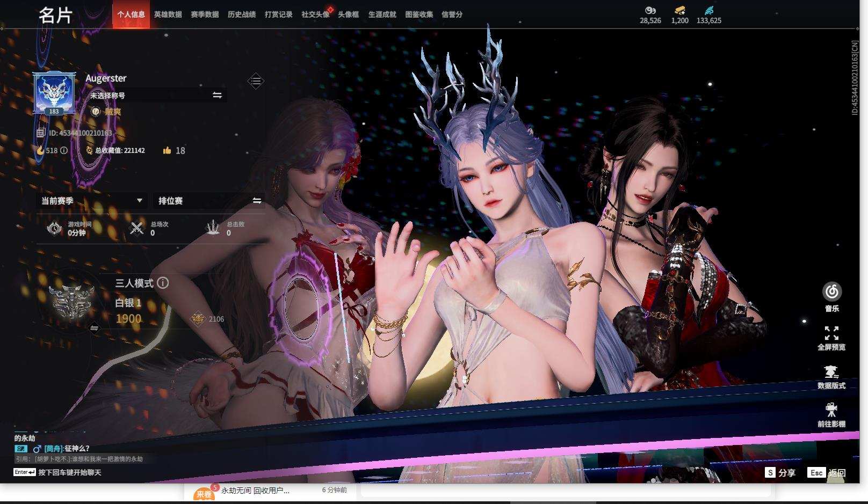Open the diamond-shaped list menu icon
This screenshot has width=868, height=504.
coord(256,81)
